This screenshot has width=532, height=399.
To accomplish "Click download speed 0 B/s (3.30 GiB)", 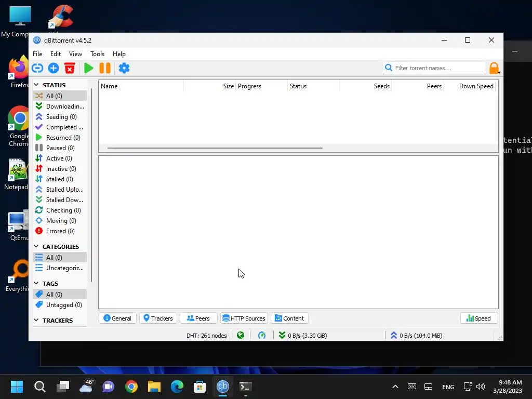I will 303,336.
